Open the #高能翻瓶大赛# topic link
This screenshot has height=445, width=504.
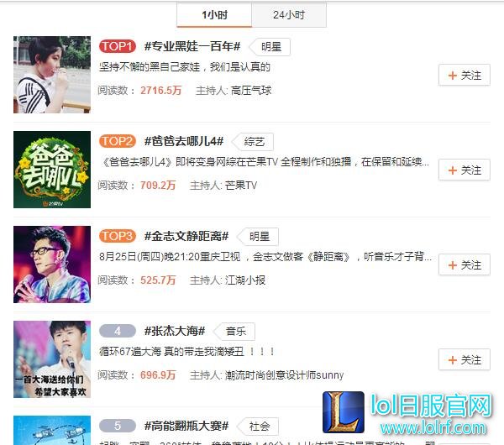pos(186,426)
